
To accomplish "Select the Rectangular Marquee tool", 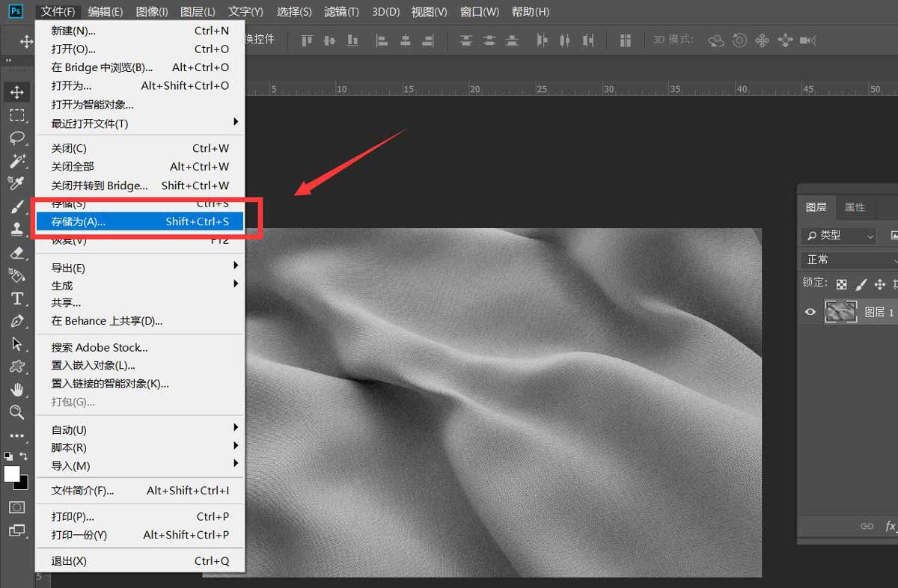I will coord(16,115).
